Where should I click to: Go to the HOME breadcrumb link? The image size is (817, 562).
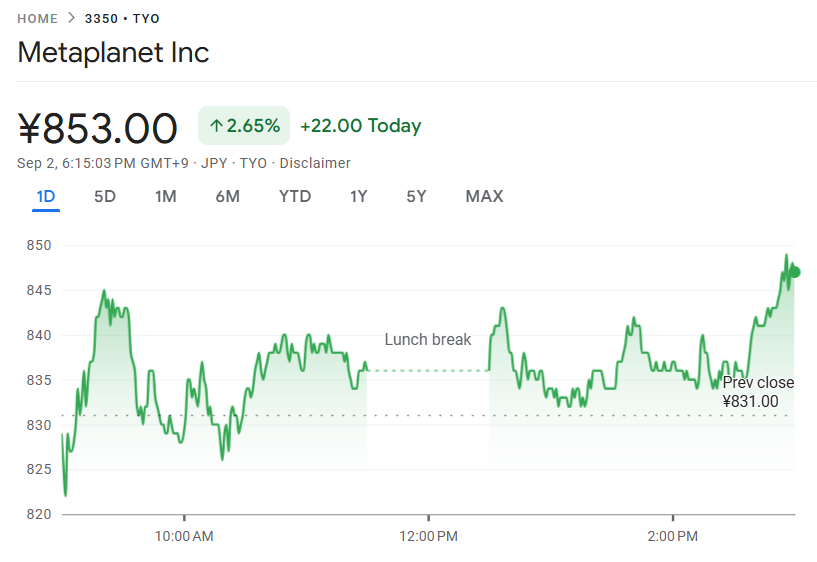[37, 19]
